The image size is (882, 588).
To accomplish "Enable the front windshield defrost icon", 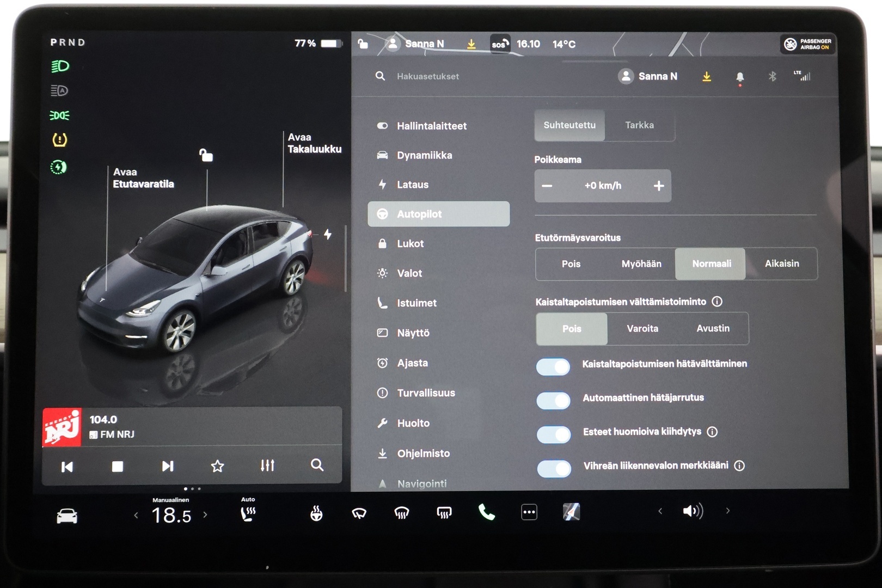I will [x=401, y=512].
